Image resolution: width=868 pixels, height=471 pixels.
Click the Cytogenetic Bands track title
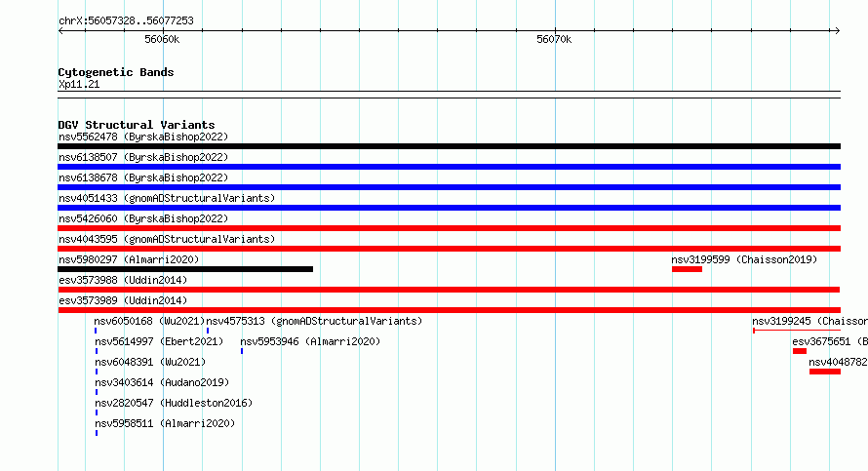click(x=116, y=72)
